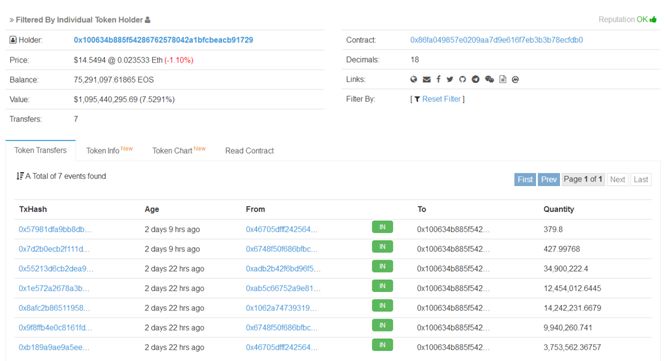Select the balance value 75,291,097.61865 EOS

tap(114, 80)
